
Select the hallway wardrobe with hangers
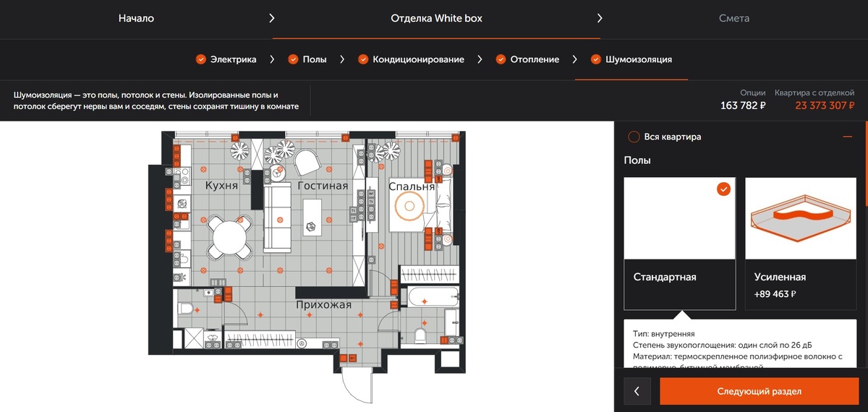pos(260,340)
